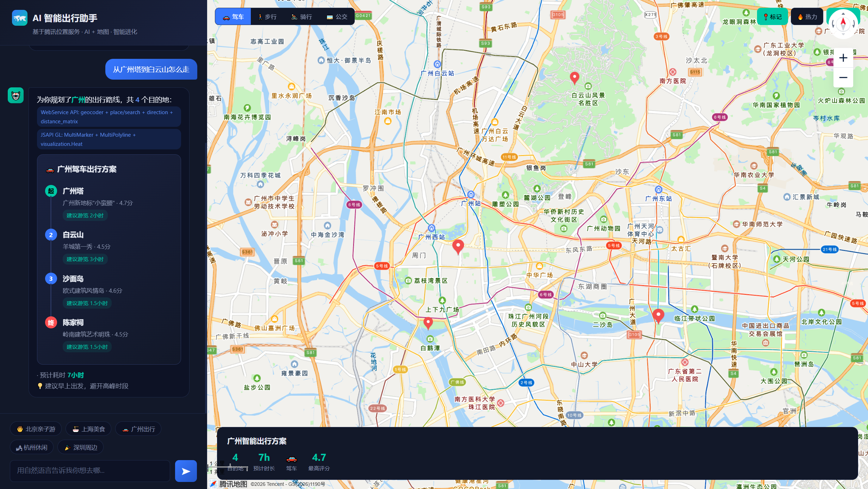This screenshot has width=868, height=489.
Task: Click the 广州驾车出行方案 card heading
Action: [81, 169]
